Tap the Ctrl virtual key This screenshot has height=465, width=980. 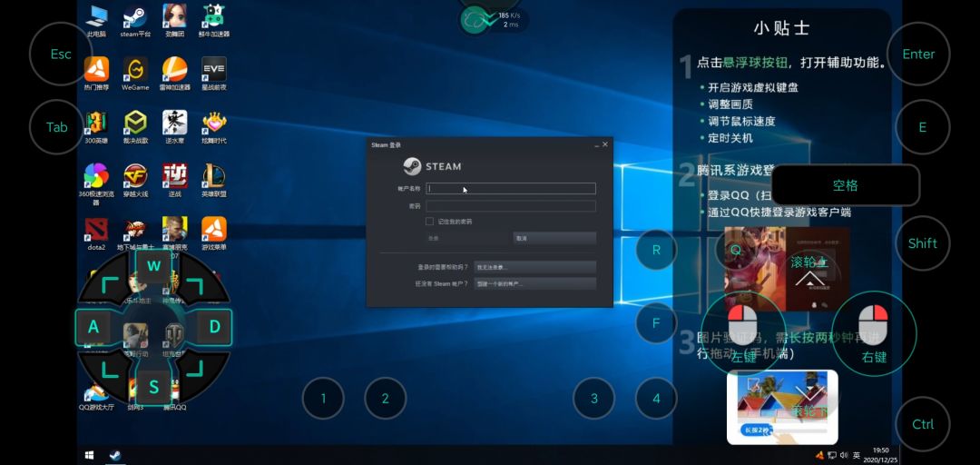923,424
